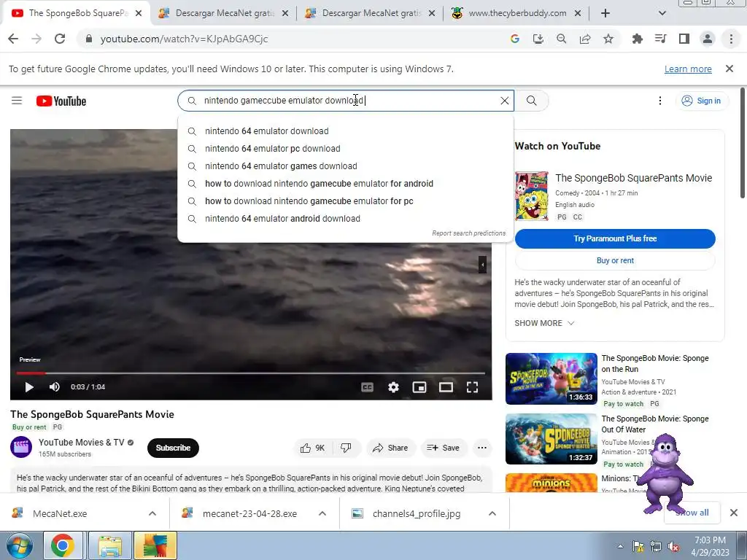Open a new browser tab
Screen dimensions: 747x560
pyautogui.click(x=605, y=13)
